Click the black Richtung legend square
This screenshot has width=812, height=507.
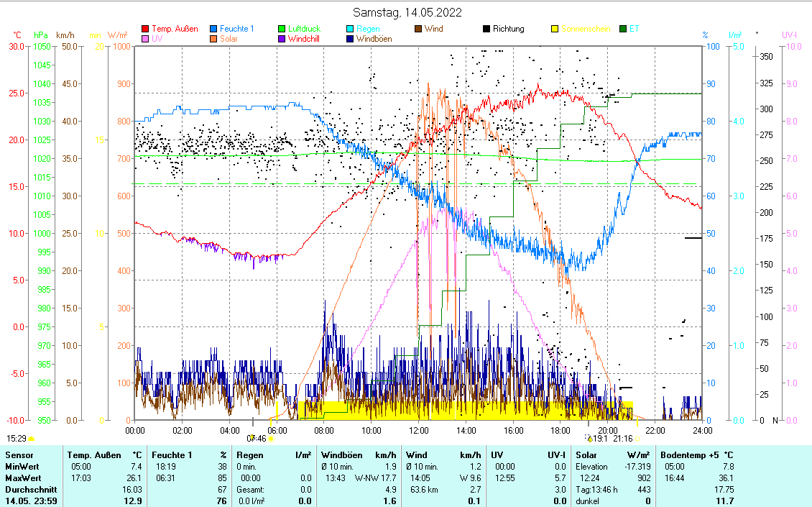[486, 29]
